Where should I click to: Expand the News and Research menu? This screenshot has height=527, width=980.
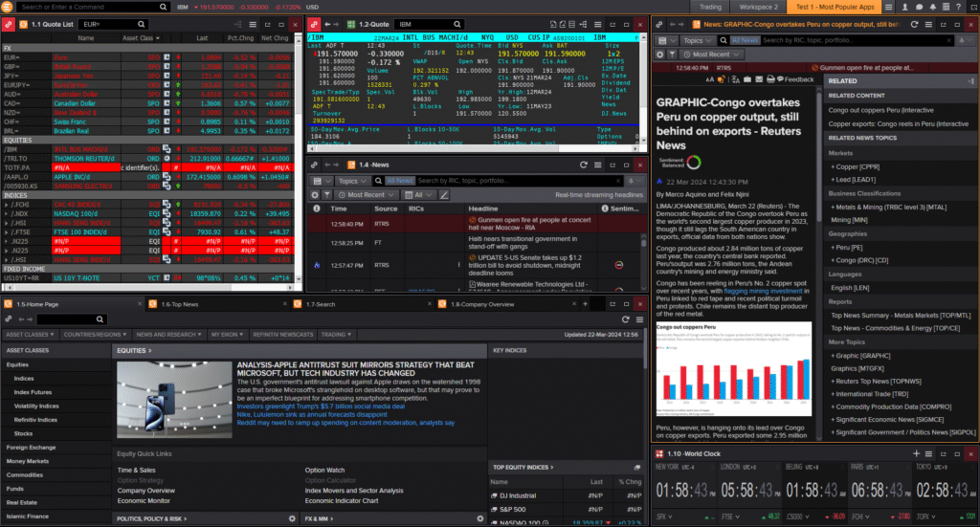click(159, 335)
